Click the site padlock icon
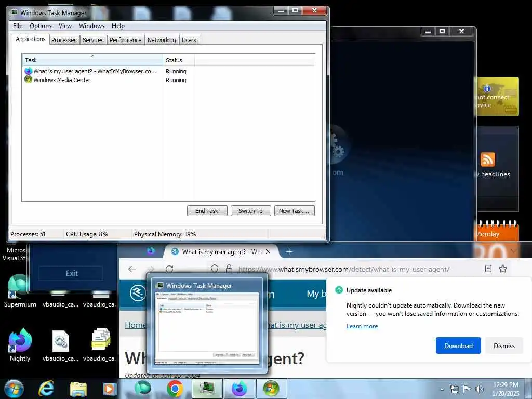Screen dimensions: 532x399 click(229, 269)
